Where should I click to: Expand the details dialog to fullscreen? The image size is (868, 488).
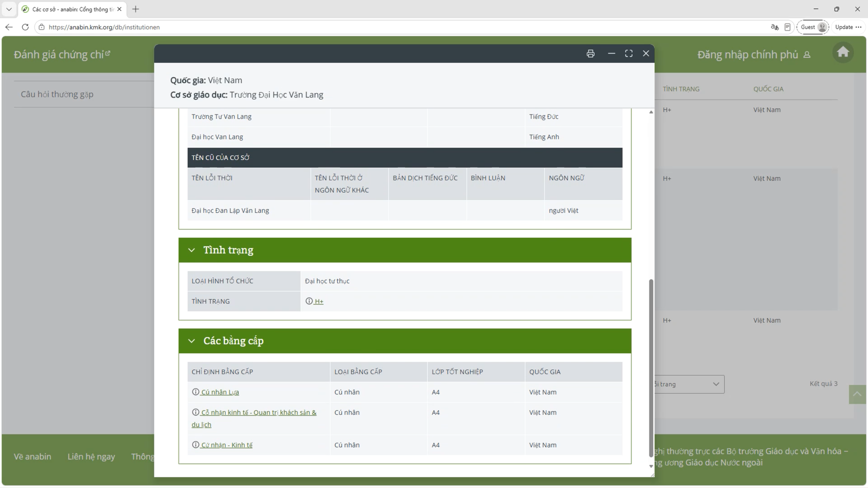[629, 54]
